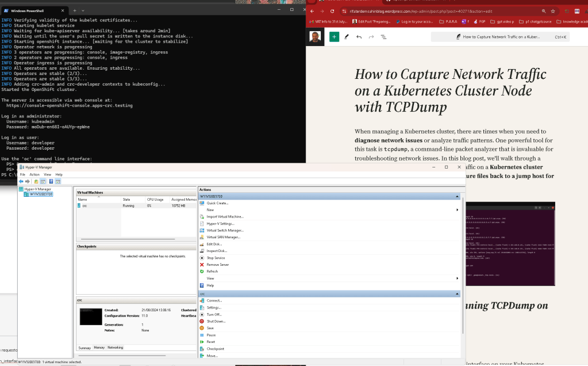
Task: Collapse the crc actions section
Action: 457,294
